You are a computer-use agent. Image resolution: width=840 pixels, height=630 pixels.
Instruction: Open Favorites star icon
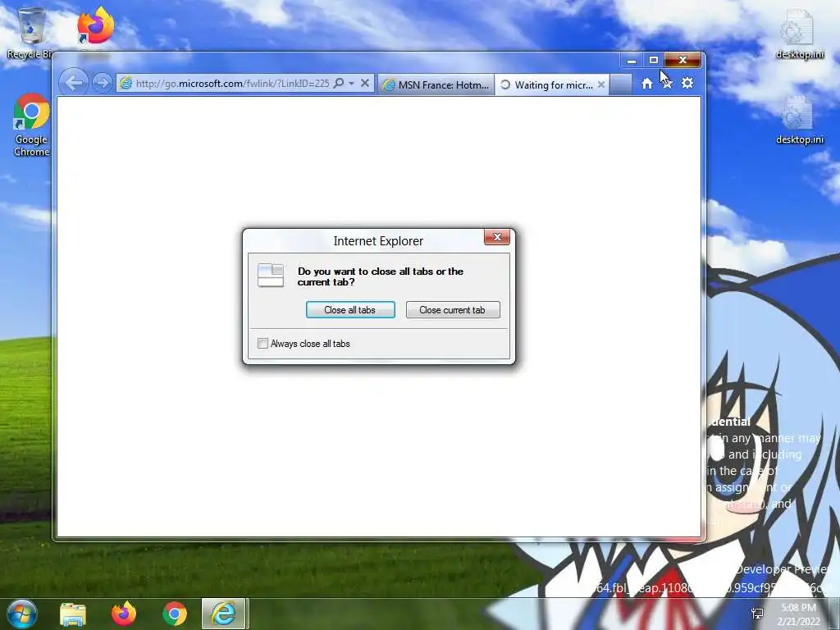(x=667, y=84)
